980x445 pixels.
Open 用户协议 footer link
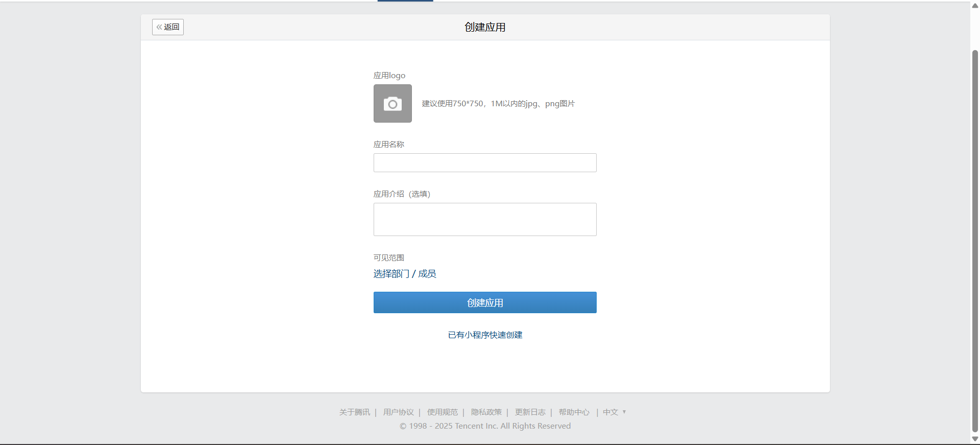(x=399, y=412)
